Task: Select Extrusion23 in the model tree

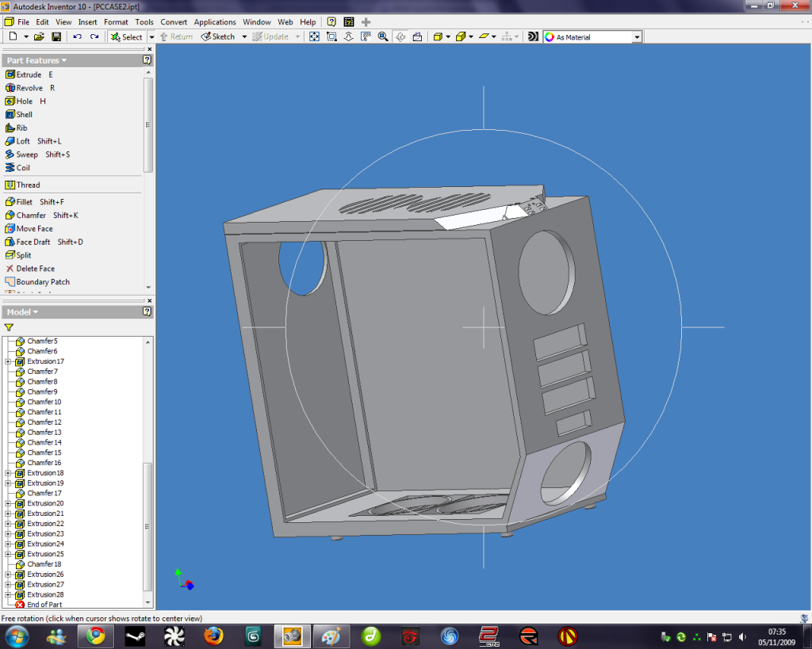Action: (x=45, y=534)
